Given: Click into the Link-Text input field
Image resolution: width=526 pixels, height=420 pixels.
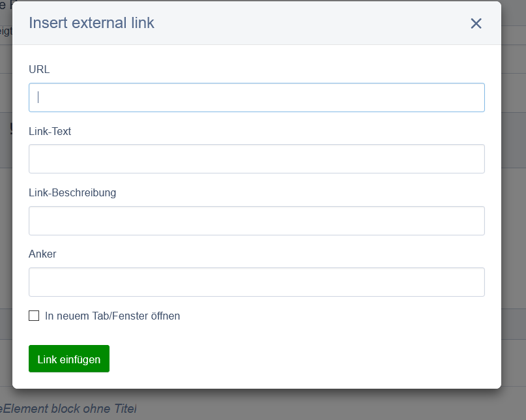Looking at the screenshot, I should [256, 159].
